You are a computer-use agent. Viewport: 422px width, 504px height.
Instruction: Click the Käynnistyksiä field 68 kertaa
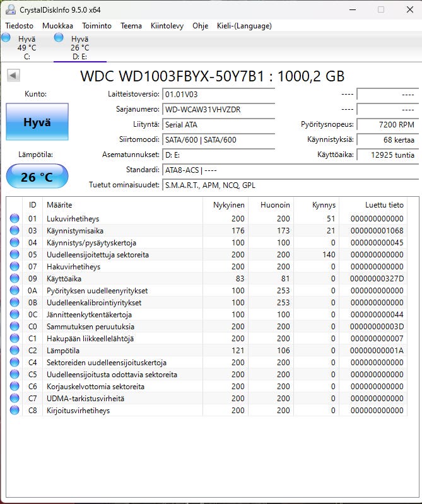tap(388, 140)
